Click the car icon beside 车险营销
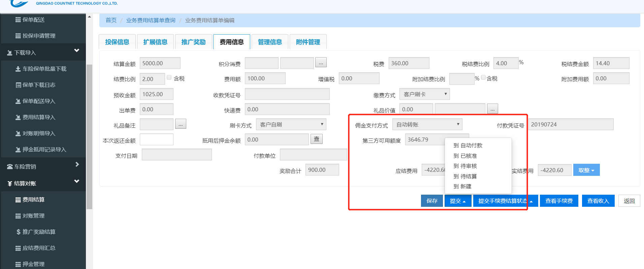The width and height of the screenshot is (644, 269). pyautogui.click(x=10, y=167)
